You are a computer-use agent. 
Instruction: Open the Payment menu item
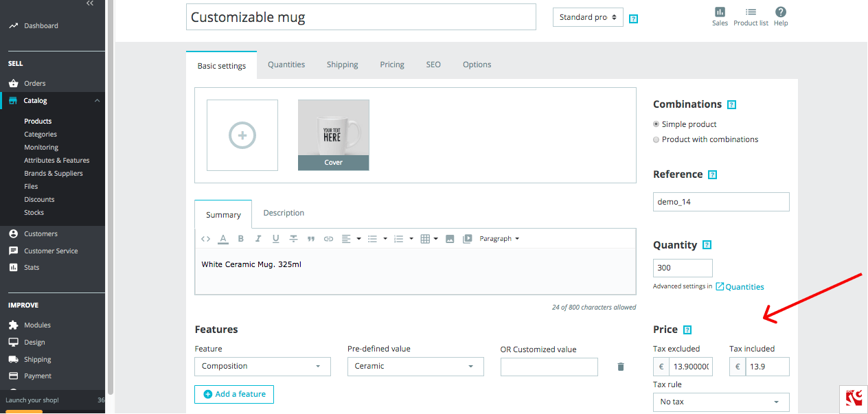click(37, 376)
